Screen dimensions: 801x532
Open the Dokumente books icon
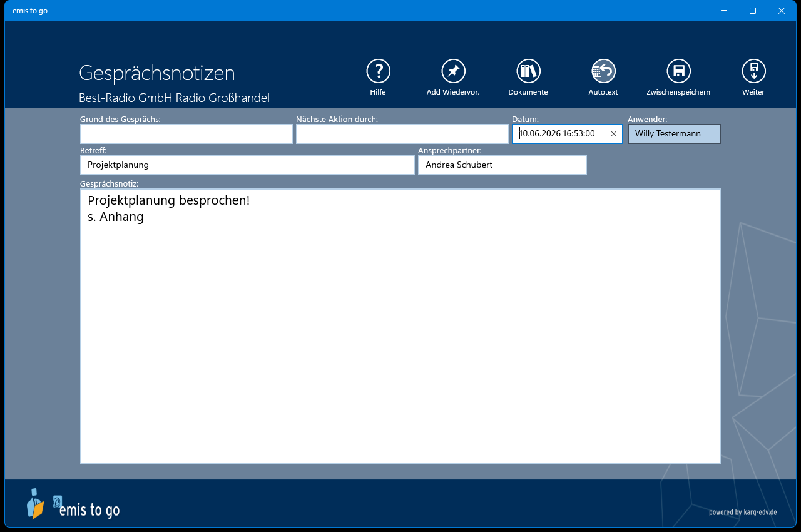(x=528, y=71)
